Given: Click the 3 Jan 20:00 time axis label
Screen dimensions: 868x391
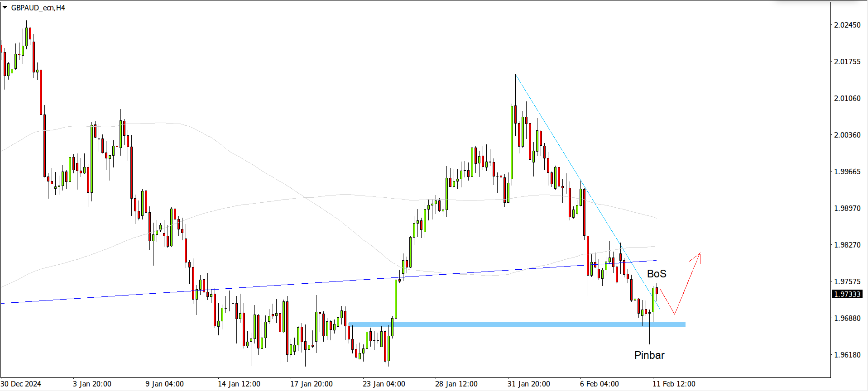Looking at the screenshot, I should point(92,384).
